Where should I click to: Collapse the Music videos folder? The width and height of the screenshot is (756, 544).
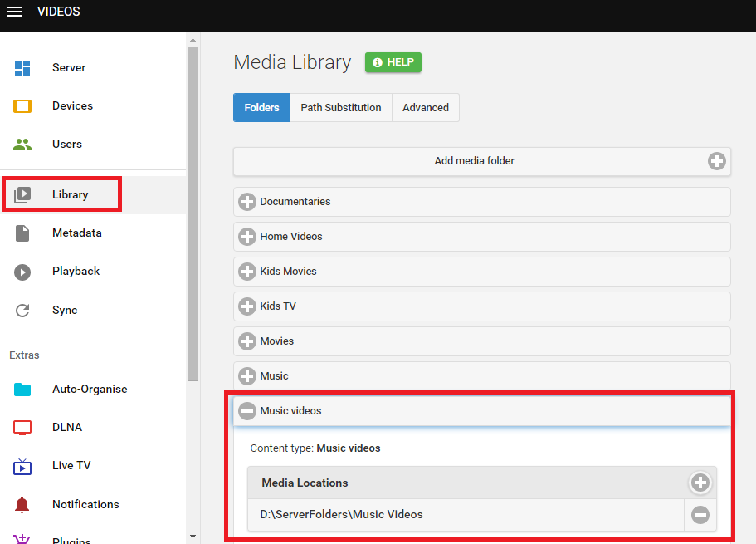pyautogui.click(x=247, y=411)
